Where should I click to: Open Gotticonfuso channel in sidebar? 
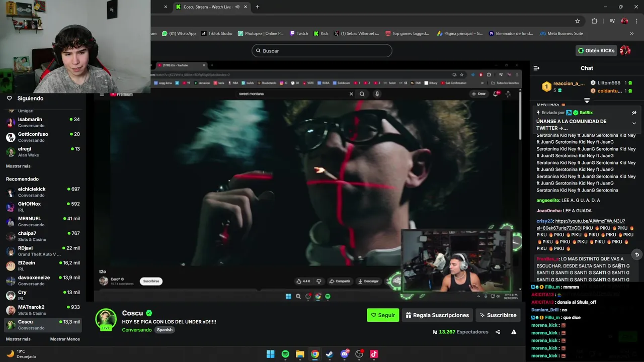tap(43, 137)
